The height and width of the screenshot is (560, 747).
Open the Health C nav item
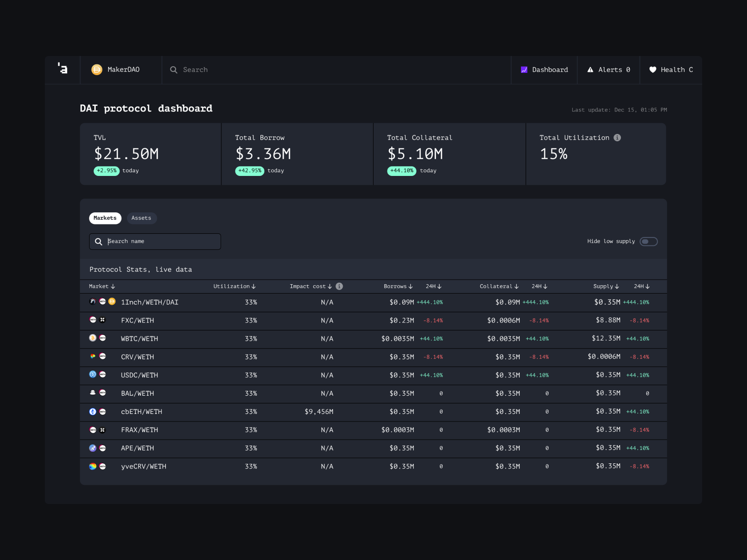671,70
